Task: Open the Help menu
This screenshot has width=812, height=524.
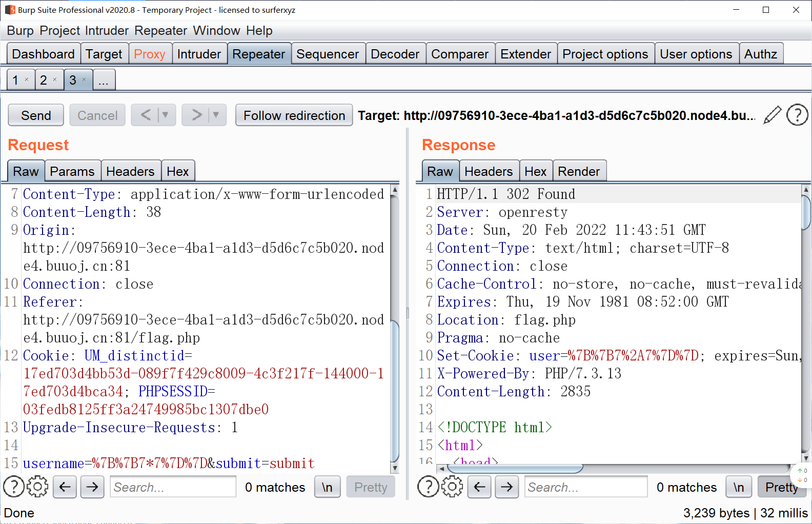Action: [x=259, y=31]
